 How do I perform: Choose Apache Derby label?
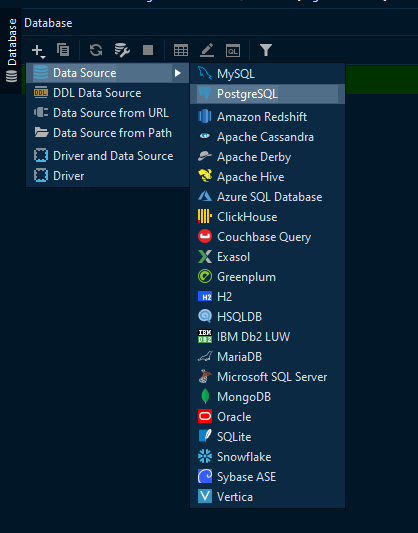(254, 157)
